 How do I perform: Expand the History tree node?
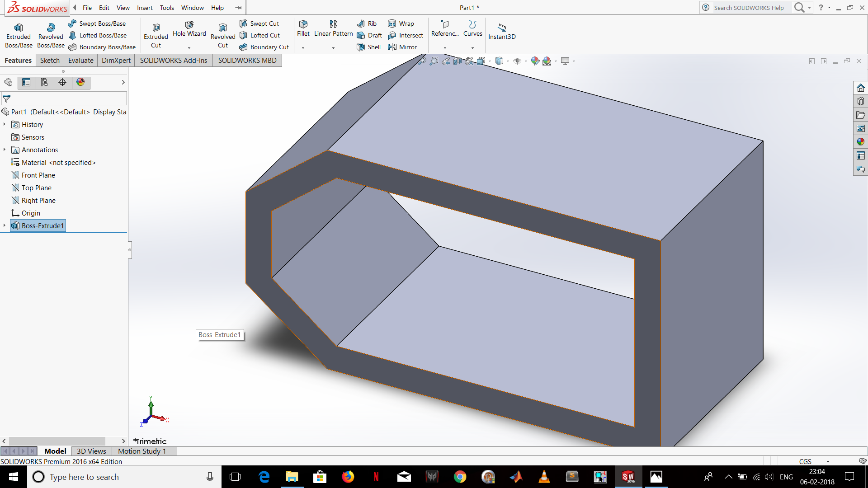tap(5, 124)
